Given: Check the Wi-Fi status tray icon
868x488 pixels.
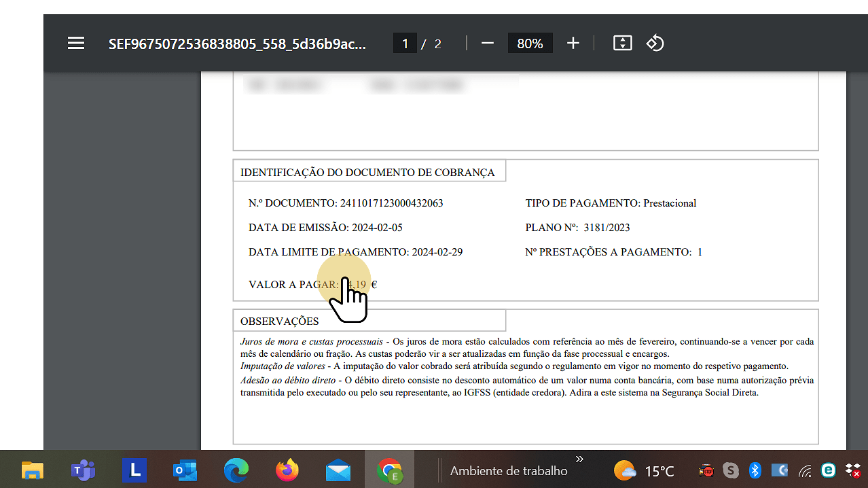Looking at the screenshot, I should 805,470.
